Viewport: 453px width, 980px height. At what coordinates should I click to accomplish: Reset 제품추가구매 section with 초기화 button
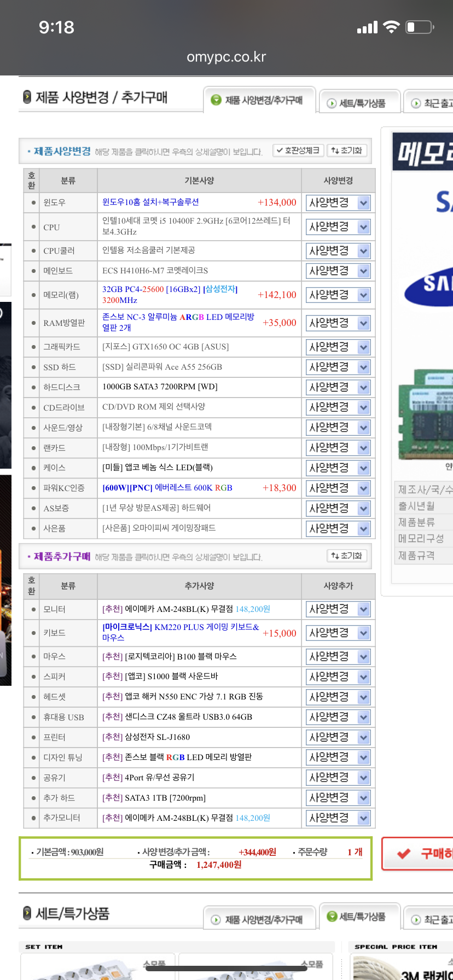[347, 556]
